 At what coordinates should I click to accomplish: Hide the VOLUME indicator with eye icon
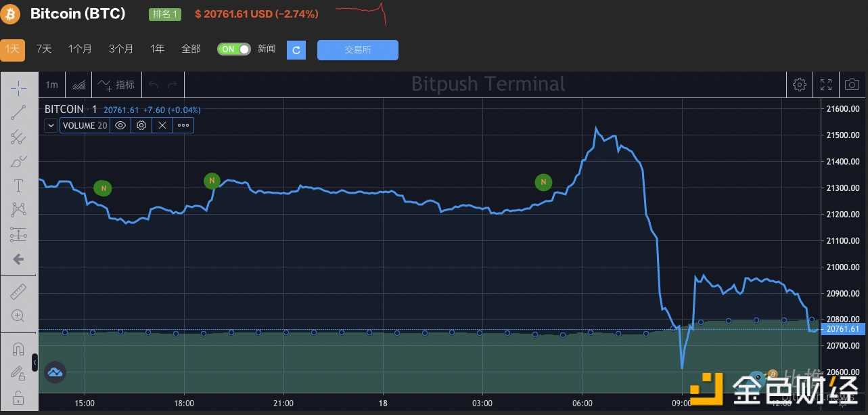pos(120,125)
